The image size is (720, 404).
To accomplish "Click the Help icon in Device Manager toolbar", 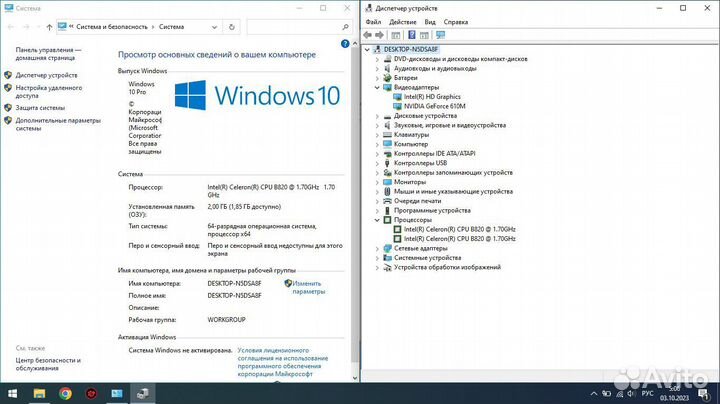I will click(412, 35).
